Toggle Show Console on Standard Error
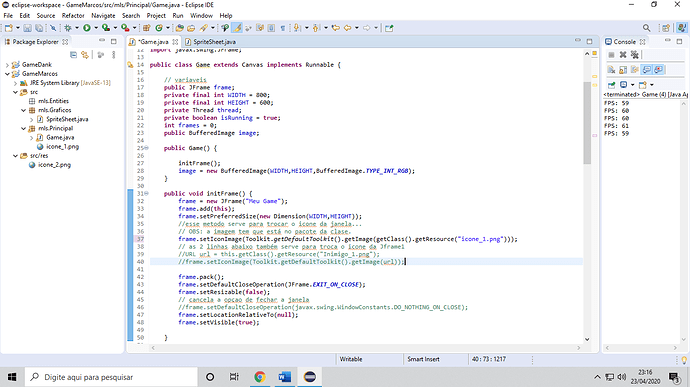This screenshot has width=690, height=387. coord(658,70)
